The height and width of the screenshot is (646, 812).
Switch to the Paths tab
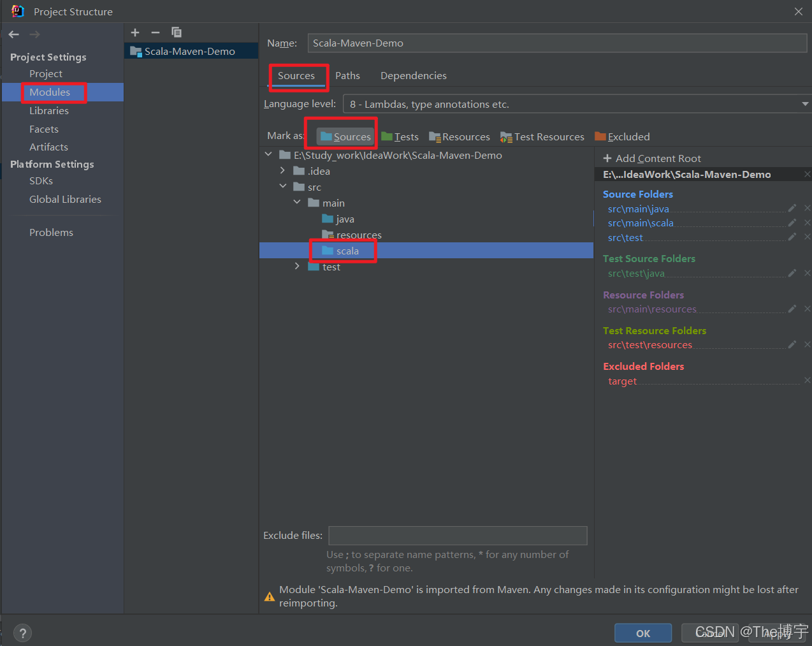pos(348,76)
